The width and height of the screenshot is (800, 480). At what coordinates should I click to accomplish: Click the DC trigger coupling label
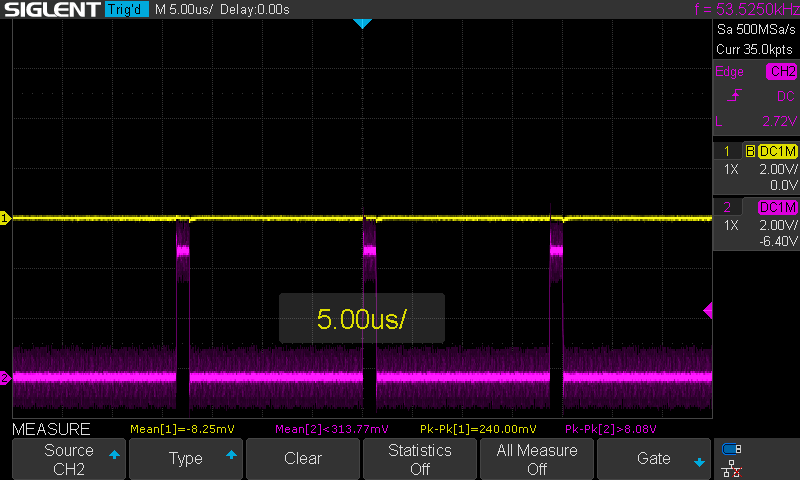[785, 96]
